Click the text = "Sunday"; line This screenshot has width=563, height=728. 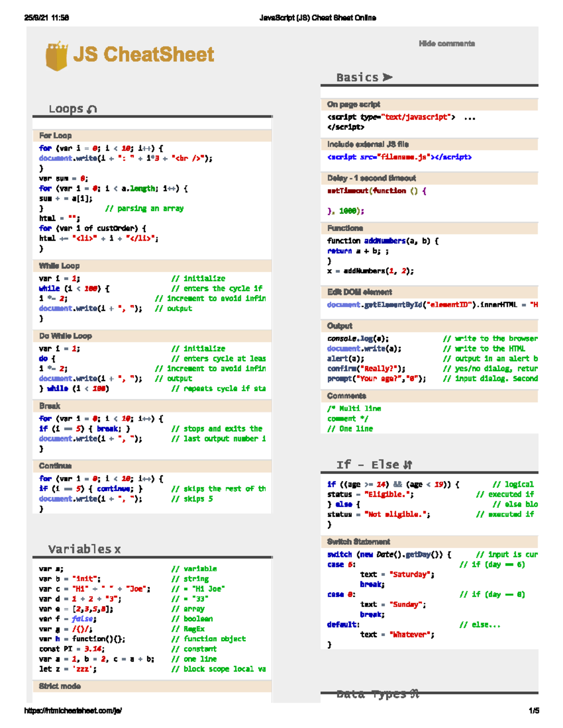[393, 605]
